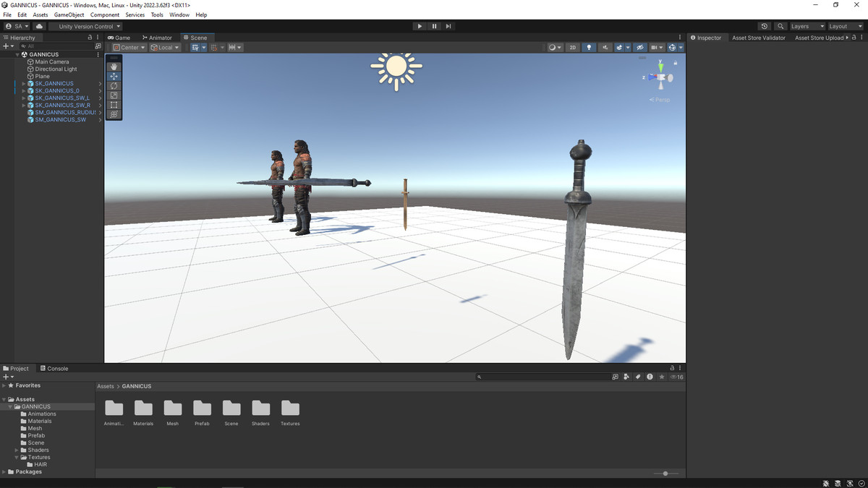Open scene camera settings dropdown
Image resolution: width=868 pixels, height=488 pixels.
pyautogui.click(x=657, y=47)
